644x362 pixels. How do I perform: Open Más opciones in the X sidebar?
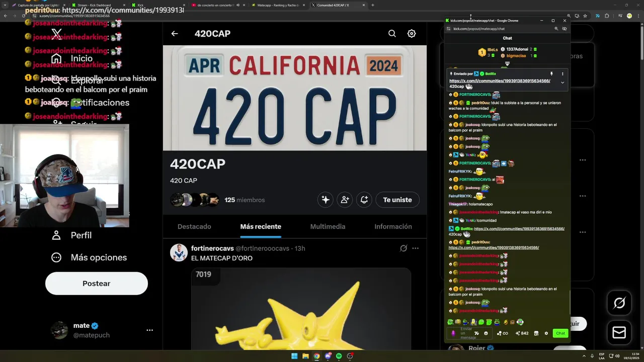(89, 257)
